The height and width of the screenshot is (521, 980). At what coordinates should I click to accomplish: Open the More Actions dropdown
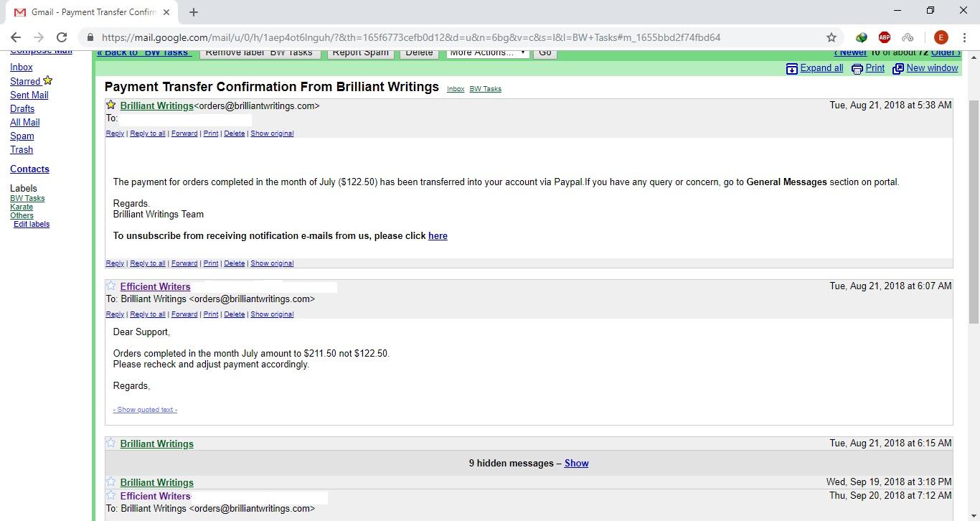point(488,52)
